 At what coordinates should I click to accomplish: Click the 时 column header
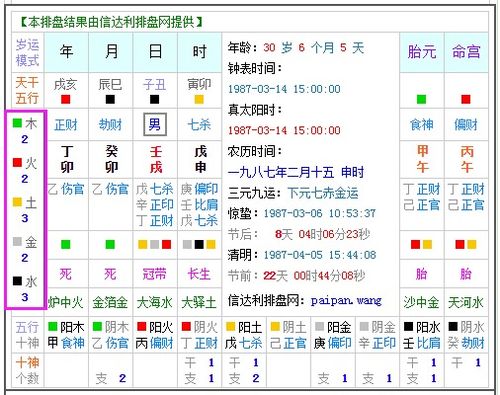[200, 52]
